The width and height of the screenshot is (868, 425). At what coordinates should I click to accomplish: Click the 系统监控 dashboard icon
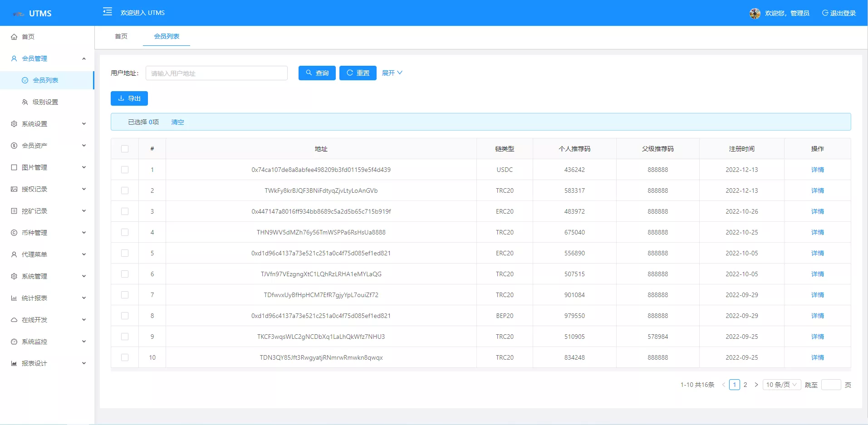point(14,342)
